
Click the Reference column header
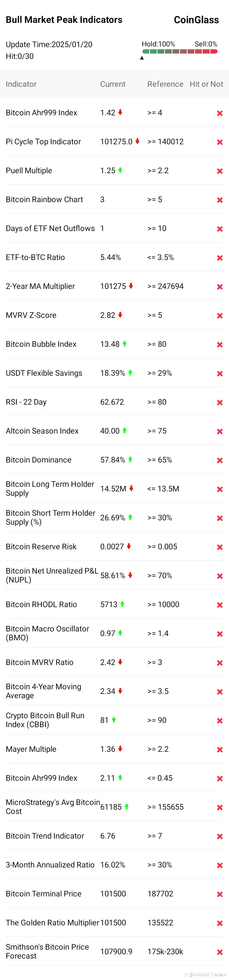coord(165,84)
